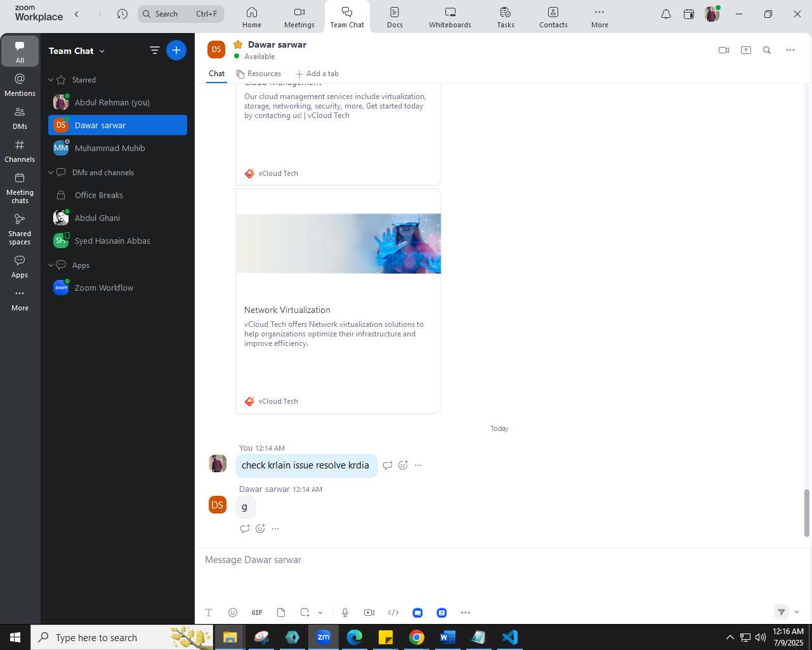Viewport: 812px width, 650px height.
Task: Open screenshot options dropdown arrow
Action: (320, 613)
